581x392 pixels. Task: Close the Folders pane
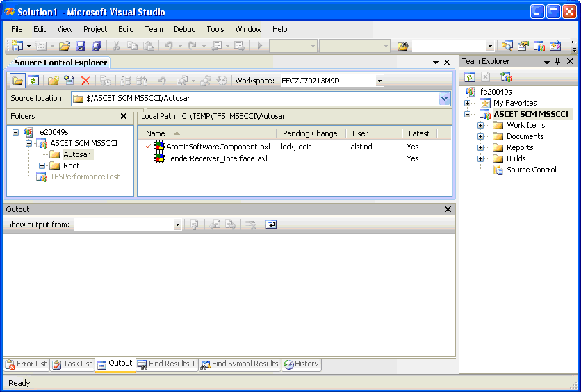pos(124,116)
